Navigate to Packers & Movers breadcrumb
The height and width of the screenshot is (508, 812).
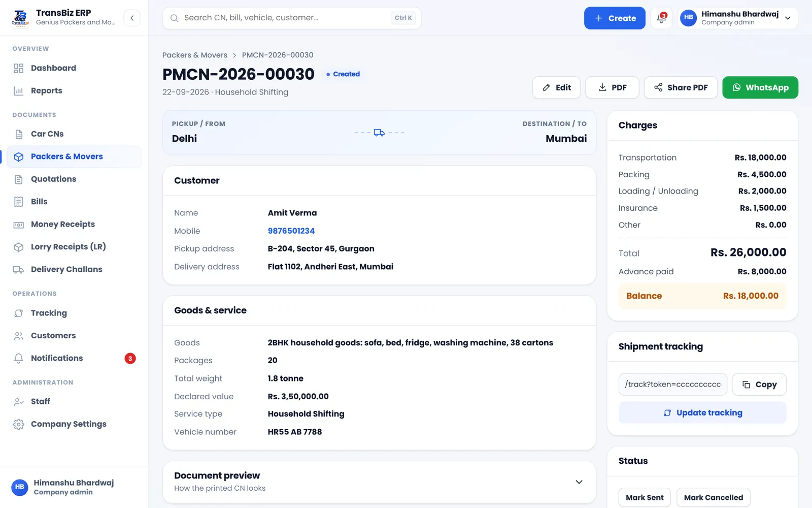pyautogui.click(x=195, y=55)
